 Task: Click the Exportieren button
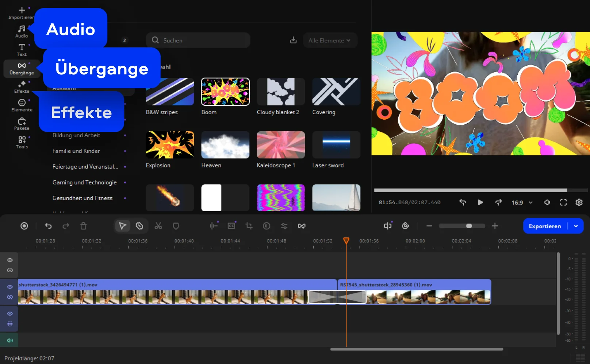[544, 226]
